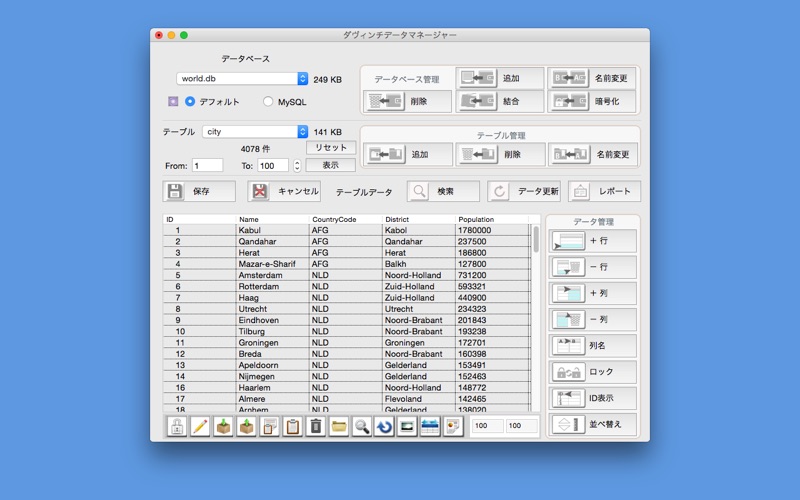Image resolution: width=800 pixels, height=500 pixels.
Task: Open the world.db database dropdown
Action: coord(242,79)
